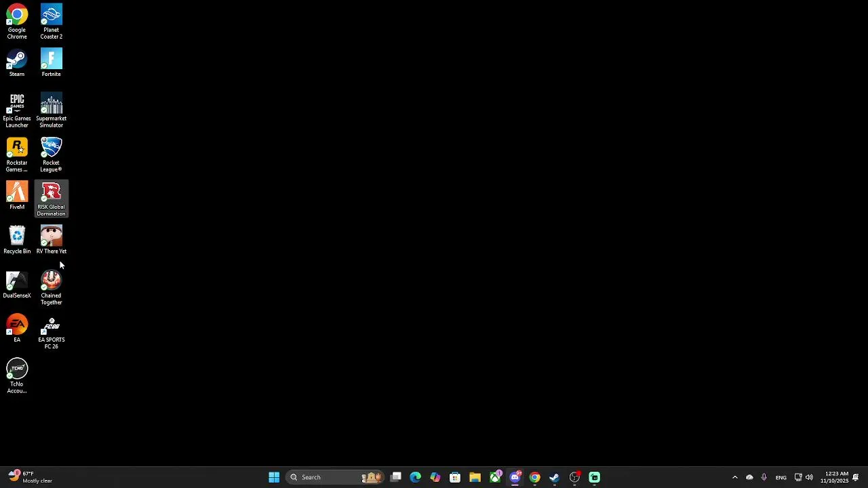Image resolution: width=868 pixels, height=488 pixels.
Task: Open Copilot from the taskbar
Action: coord(435,477)
